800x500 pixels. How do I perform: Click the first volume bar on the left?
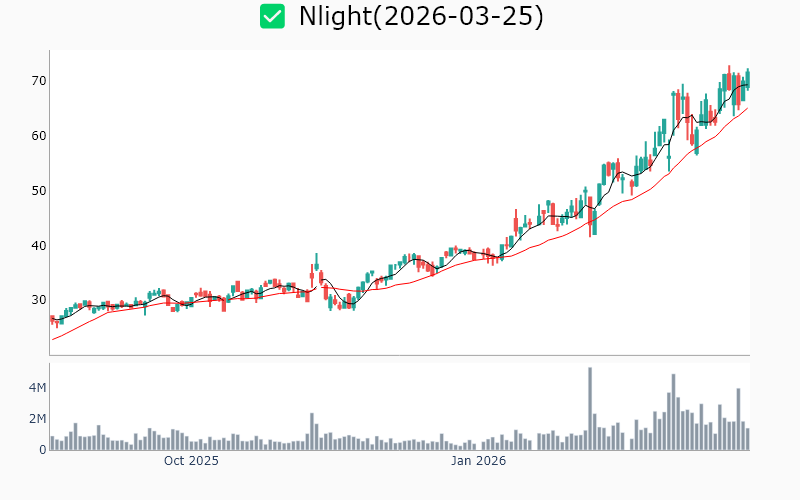point(52,443)
